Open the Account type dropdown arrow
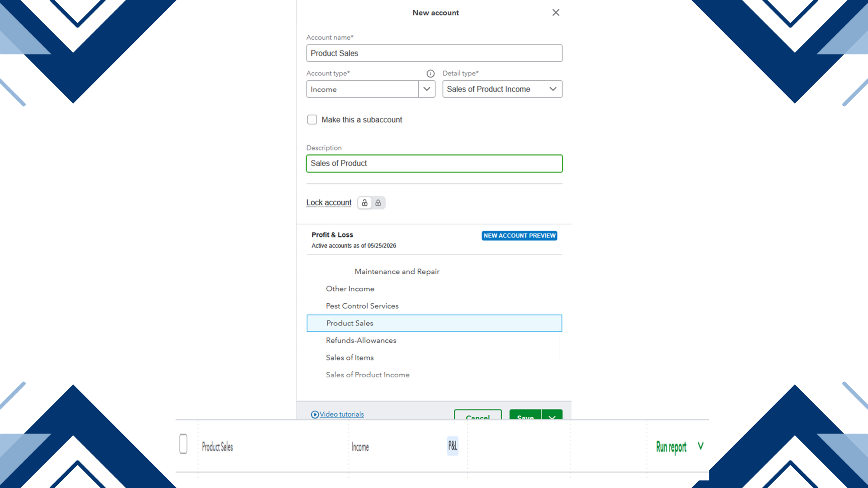 [427, 89]
